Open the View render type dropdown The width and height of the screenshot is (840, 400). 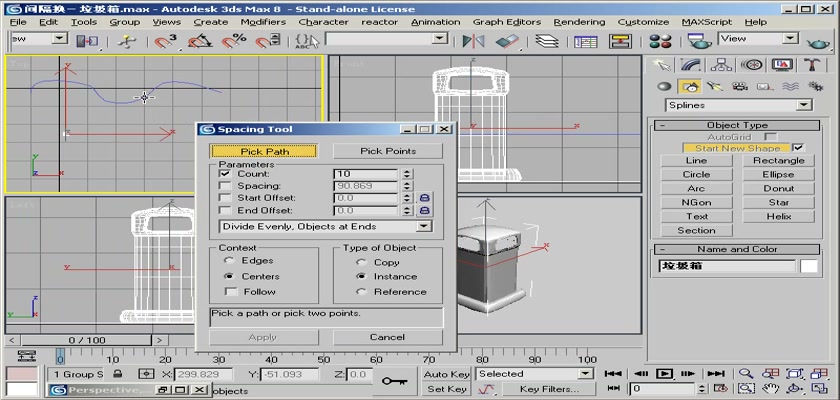[759, 39]
